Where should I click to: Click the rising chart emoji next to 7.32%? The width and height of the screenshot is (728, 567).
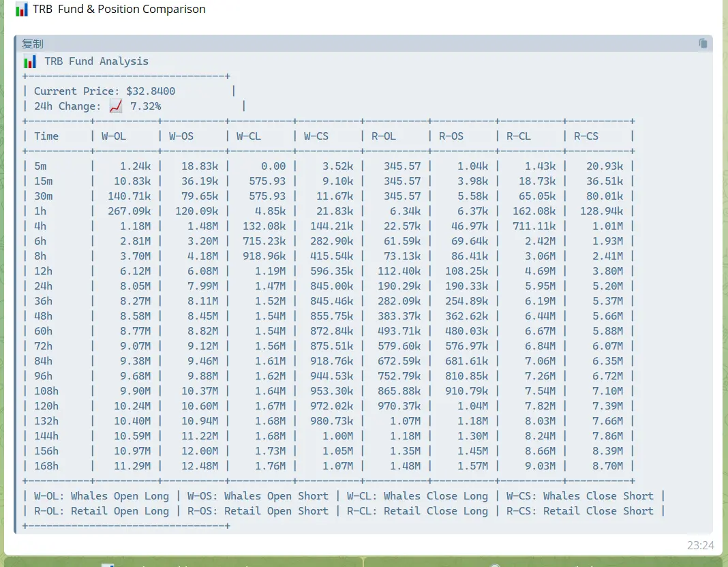[x=116, y=106]
